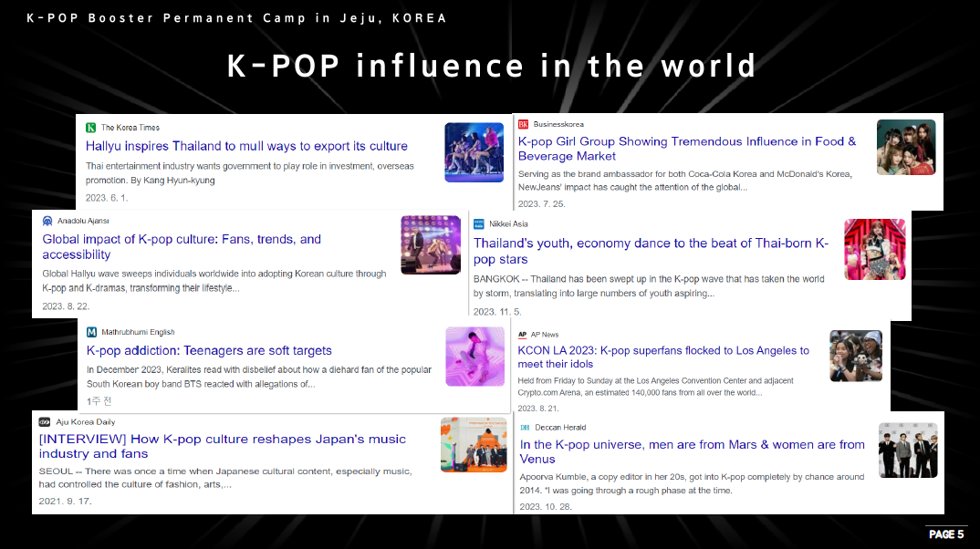Click the NewJeans girl group thumbnail

pyautogui.click(x=906, y=148)
